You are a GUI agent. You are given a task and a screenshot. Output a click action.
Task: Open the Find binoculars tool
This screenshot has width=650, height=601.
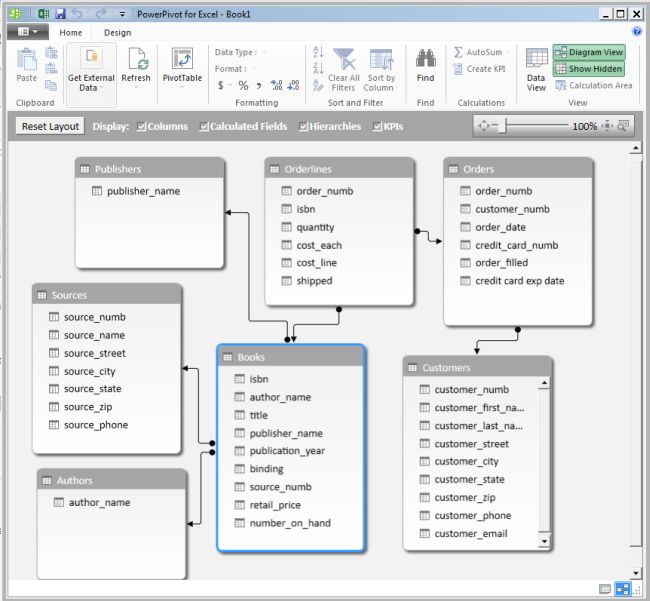click(426, 65)
